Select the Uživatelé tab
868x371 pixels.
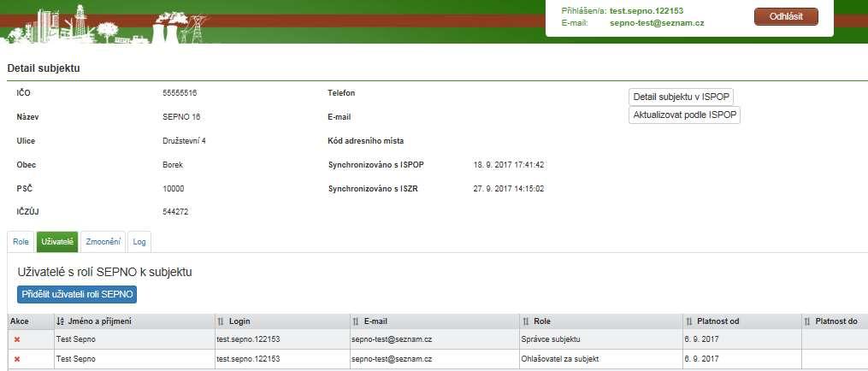click(x=57, y=242)
